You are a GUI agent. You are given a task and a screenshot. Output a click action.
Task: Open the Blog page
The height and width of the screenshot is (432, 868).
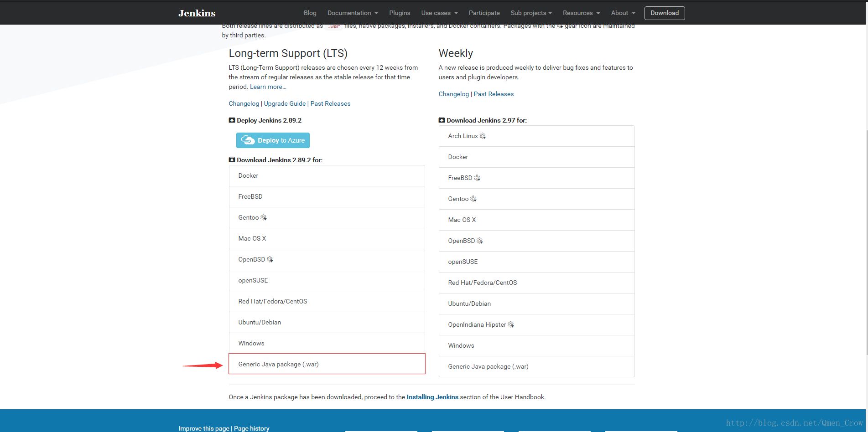click(310, 13)
